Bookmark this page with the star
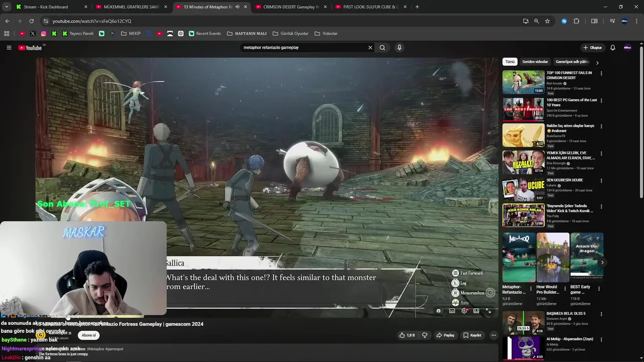The image size is (644, 362). pos(547,21)
